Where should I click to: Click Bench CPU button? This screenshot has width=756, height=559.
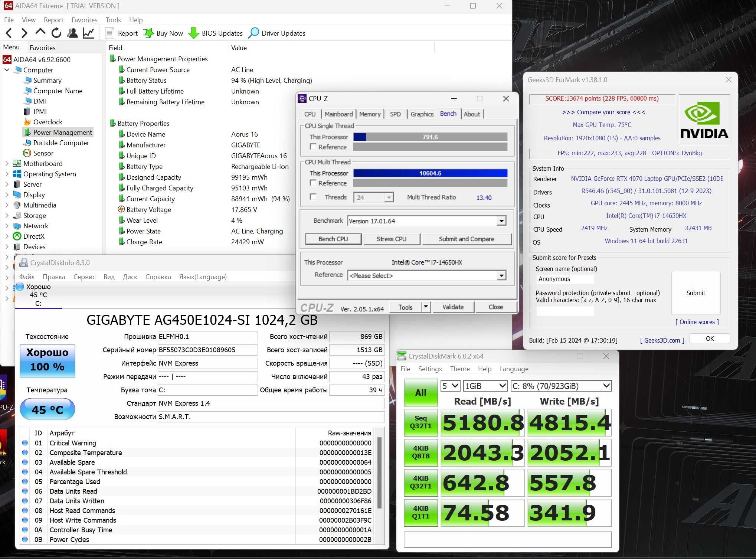click(333, 239)
